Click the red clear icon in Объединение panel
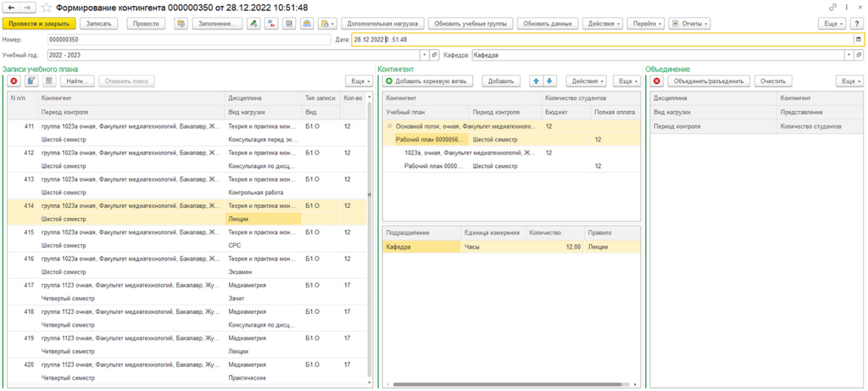 pos(657,81)
